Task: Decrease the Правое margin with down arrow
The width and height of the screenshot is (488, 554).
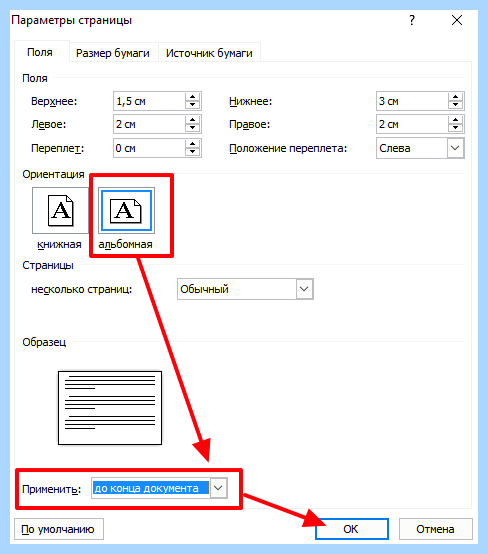Action: pos(455,128)
